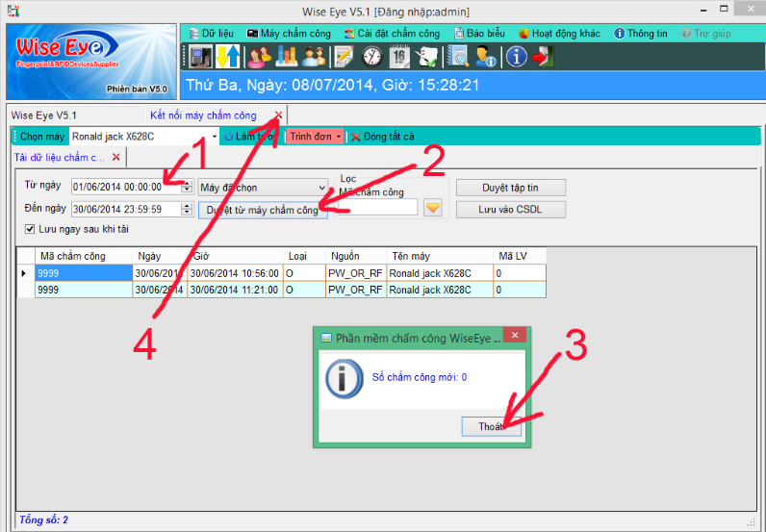This screenshot has height=532, width=766.
Task: Click the 'Lưu vào CSDL' button
Action: tap(510, 209)
